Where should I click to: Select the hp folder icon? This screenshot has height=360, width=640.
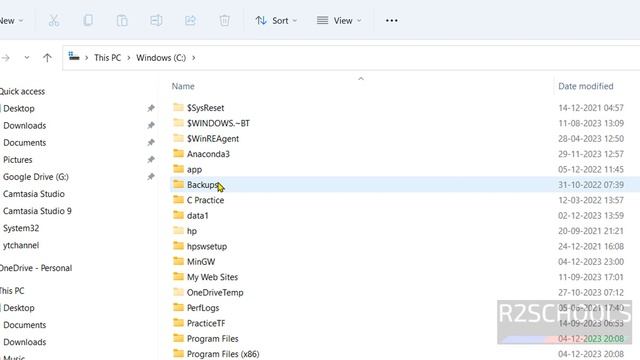(178, 231)
